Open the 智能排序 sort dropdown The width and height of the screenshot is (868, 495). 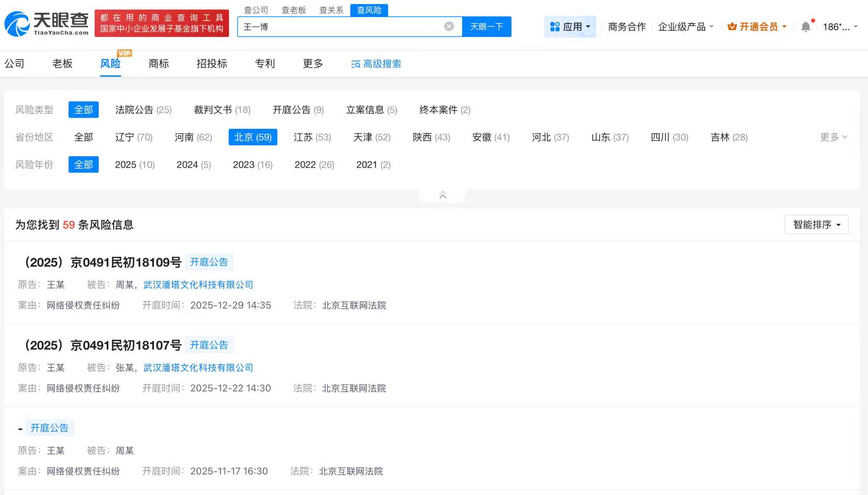[816, 224]
